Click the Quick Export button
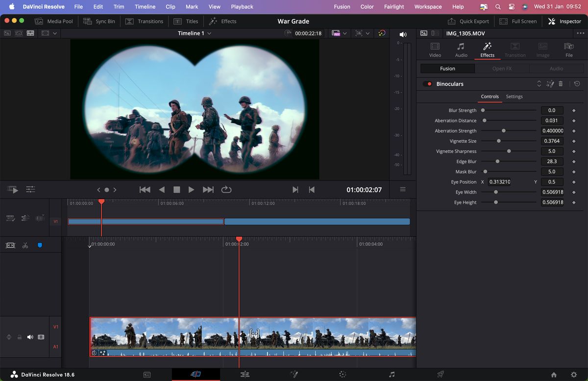Screen dimensions: 588x381 coord(468,21)
